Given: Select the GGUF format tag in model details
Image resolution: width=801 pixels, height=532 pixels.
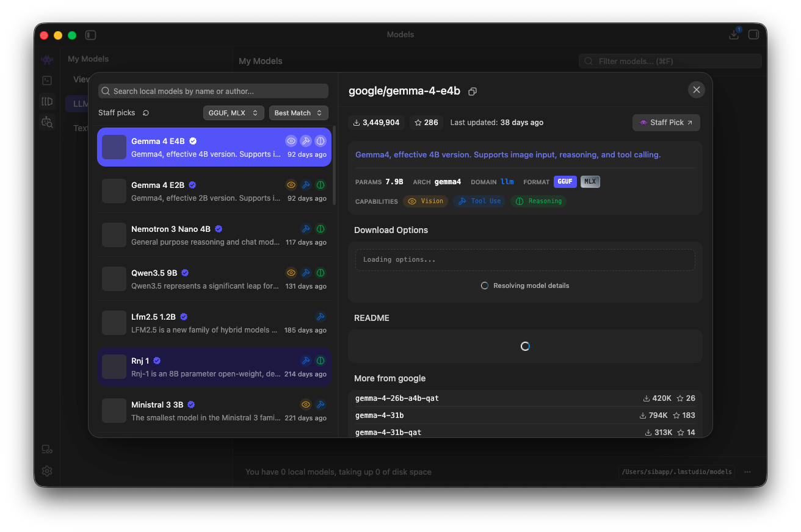Looking at the screenshot, I should point(565,182).
